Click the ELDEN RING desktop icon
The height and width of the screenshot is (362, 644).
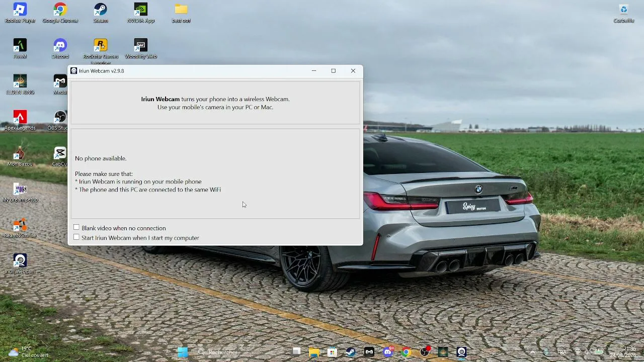click(20, 85)
